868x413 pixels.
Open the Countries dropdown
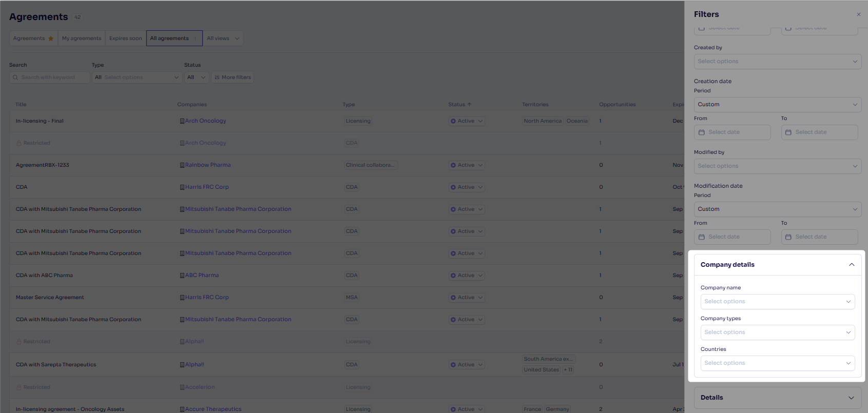point(778,363)
